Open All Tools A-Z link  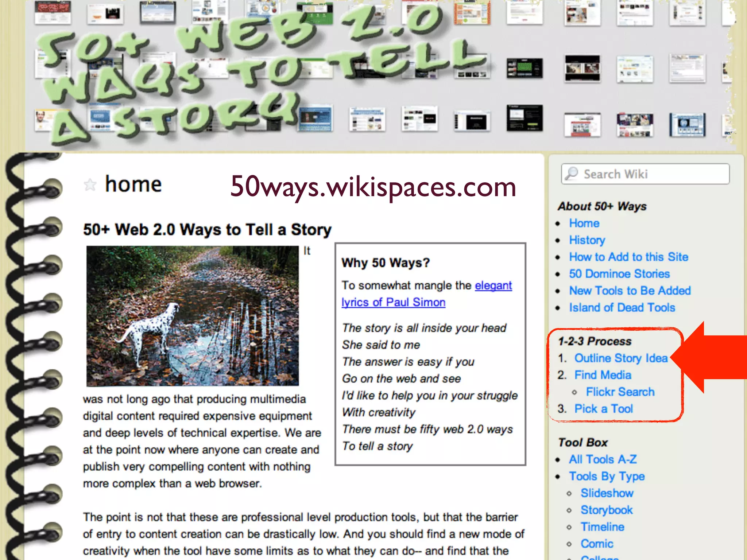pyautogui.click(x=603, y=459)
